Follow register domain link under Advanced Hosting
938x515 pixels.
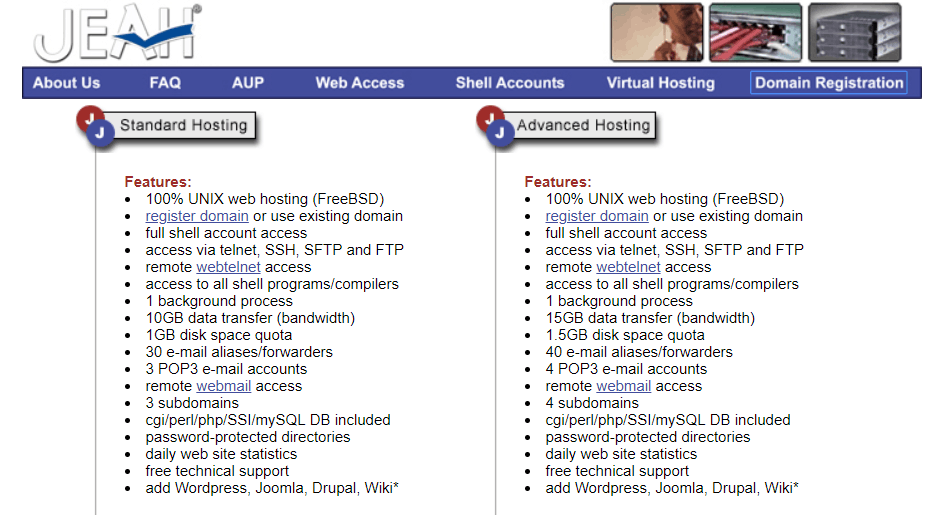click(597, 216)
